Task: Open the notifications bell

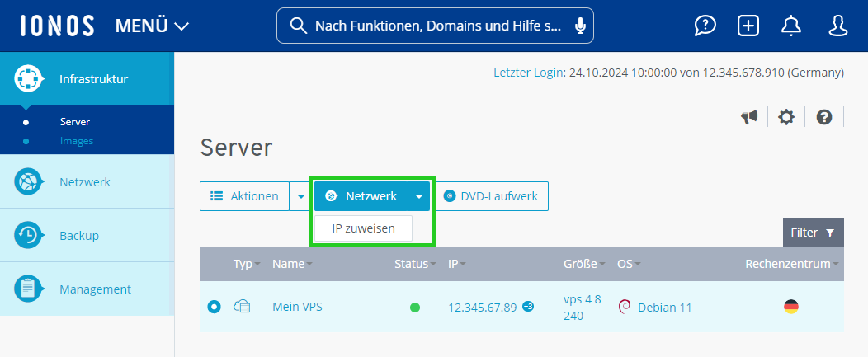Action: click(791, 26)
